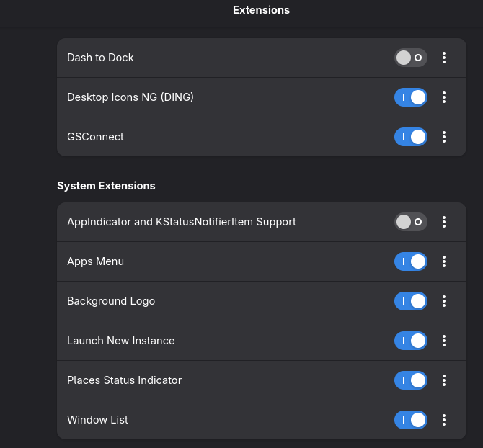Viewport: 483px width, 448px height.
Task: Click GSConnect's more options icon
Action: pos(444,137)
